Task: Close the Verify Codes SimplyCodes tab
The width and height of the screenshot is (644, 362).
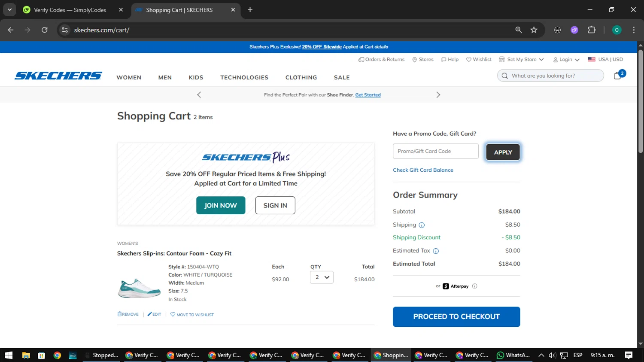Action: [121, 10]
